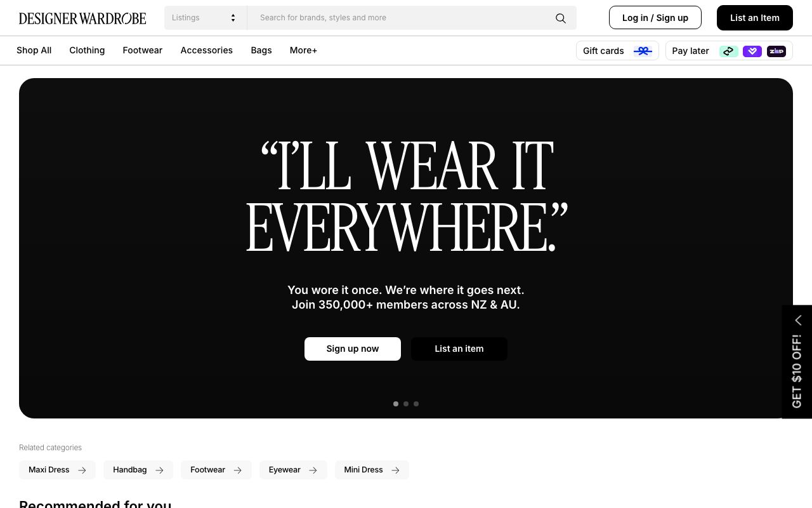The height and width of the screenshot is (508, 812).
Task: Open the Listings search type dropdown
Action: [x=206, y=18]
